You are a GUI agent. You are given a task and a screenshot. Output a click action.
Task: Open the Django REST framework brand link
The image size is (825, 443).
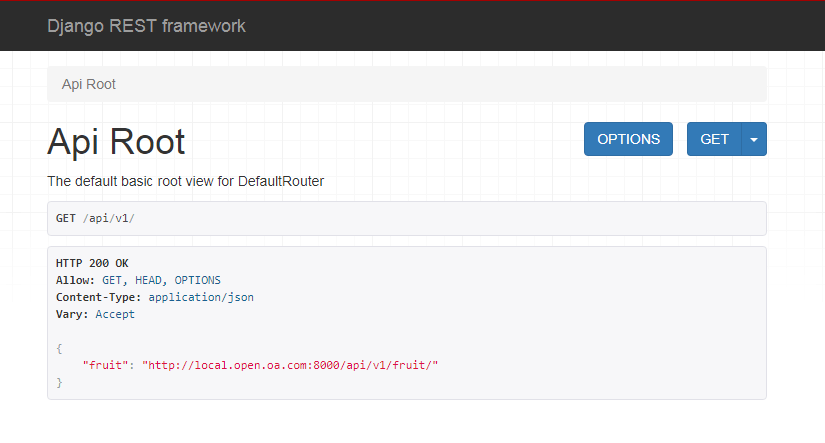click(146, 26)
